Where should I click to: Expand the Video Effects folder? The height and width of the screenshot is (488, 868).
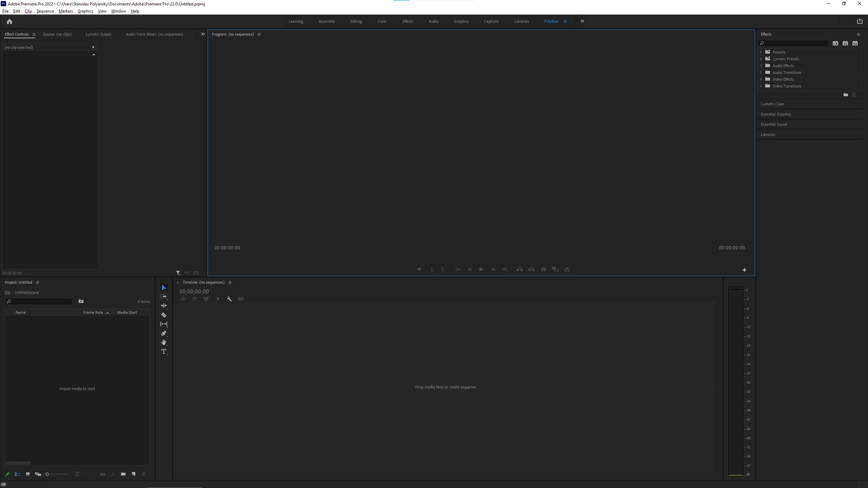[x=761, y=79]
